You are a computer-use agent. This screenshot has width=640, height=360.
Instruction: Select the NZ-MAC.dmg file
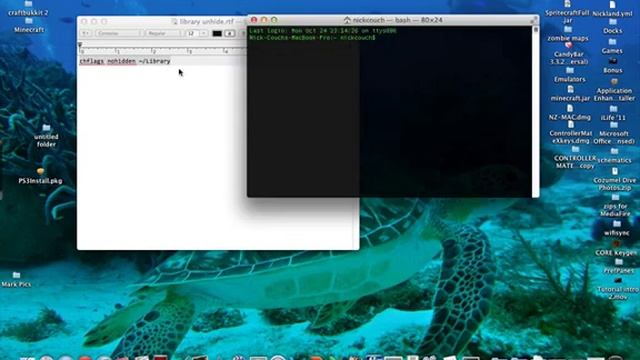click(x=570, y=113)
